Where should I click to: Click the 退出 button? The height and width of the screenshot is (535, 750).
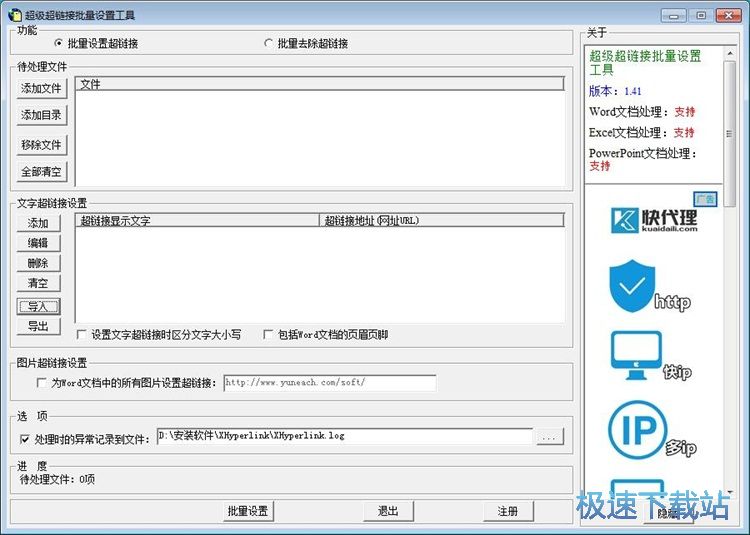point(388,511)
